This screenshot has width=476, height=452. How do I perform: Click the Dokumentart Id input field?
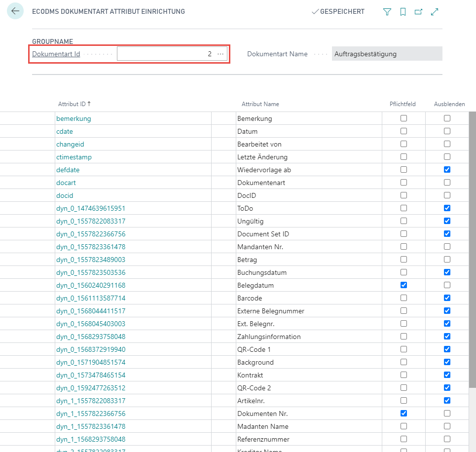pos(172,54)
